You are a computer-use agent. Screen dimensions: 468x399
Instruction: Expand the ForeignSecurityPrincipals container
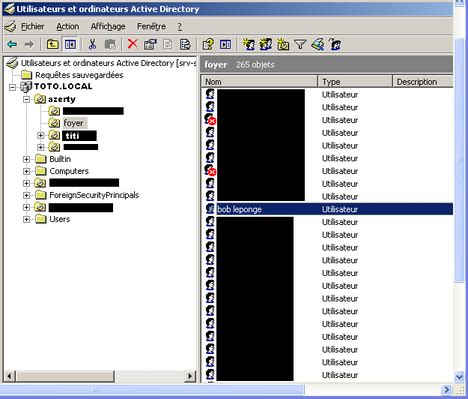click(x=26, y=195)
